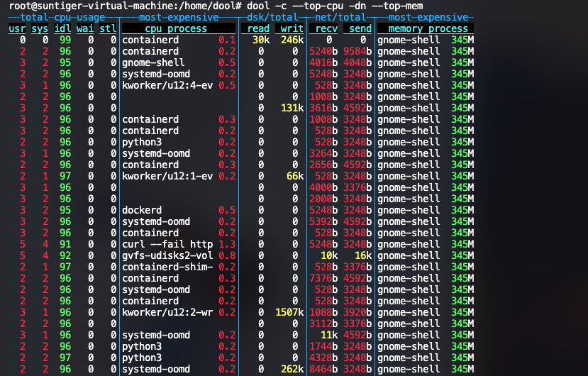Click the "262k" disk write value
The width and height of the screenshot is (588, 376).
point(292,369)
